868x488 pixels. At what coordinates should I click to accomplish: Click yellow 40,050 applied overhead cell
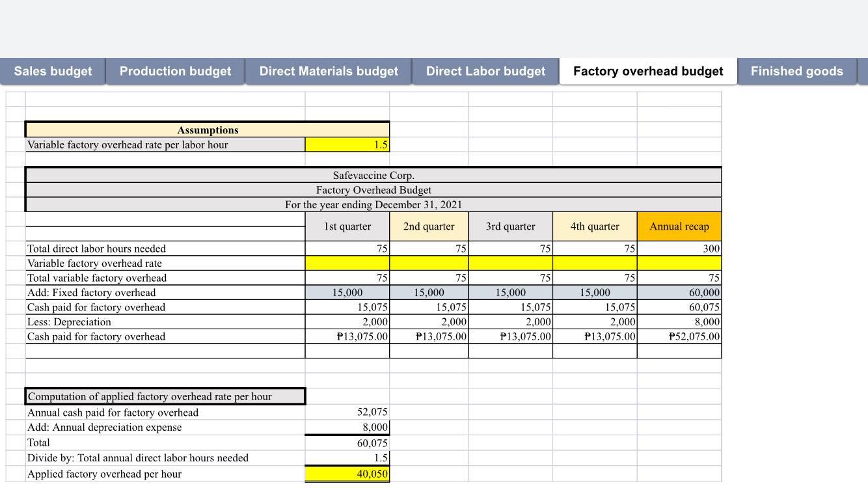tap(347, 474)
